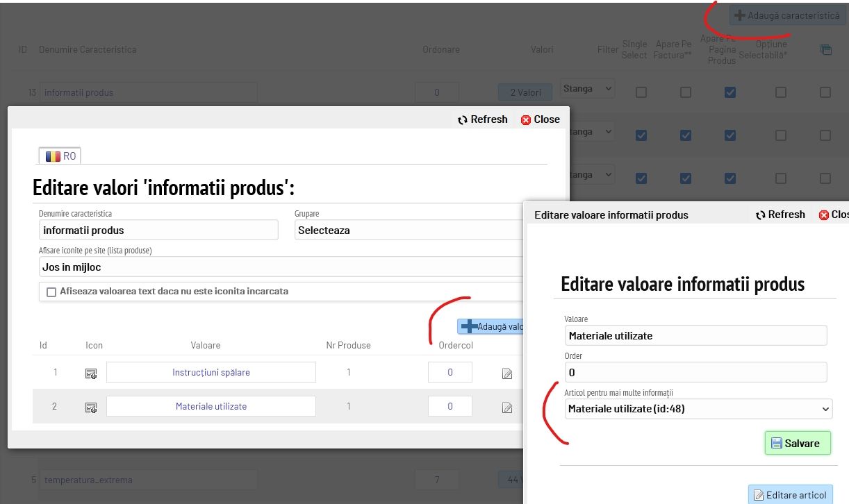Open informatii produs name field in background list
The image size is (849, 504).
tap(148, 92)
